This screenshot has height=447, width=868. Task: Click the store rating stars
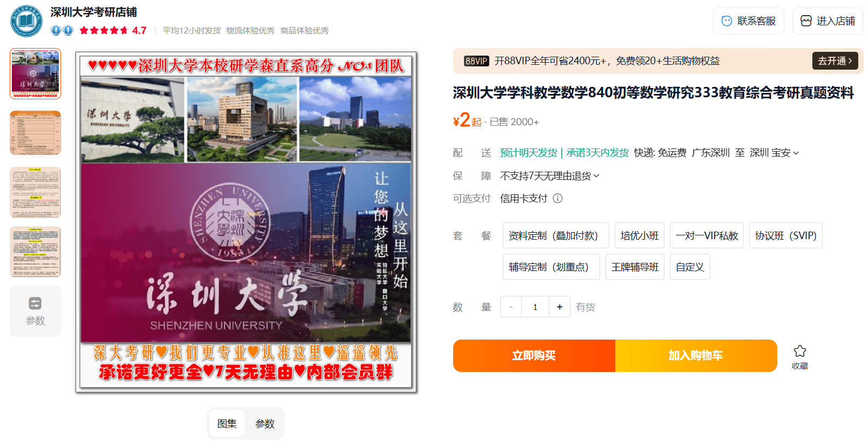coord(104,30)
